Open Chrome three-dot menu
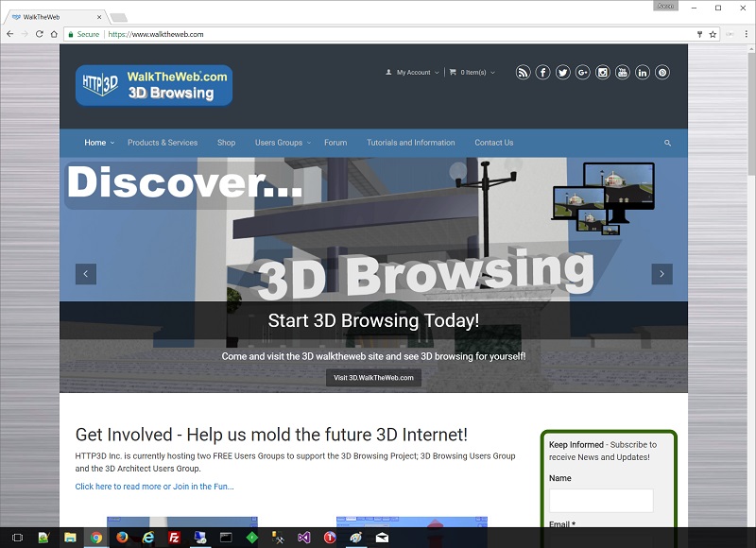756x548 pixels. (746, 34)
